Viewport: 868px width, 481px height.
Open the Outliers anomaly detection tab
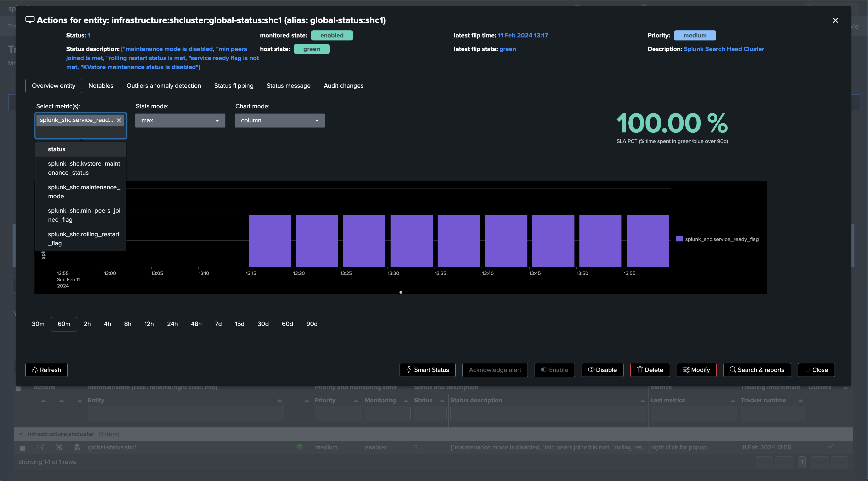click(164, 85)
